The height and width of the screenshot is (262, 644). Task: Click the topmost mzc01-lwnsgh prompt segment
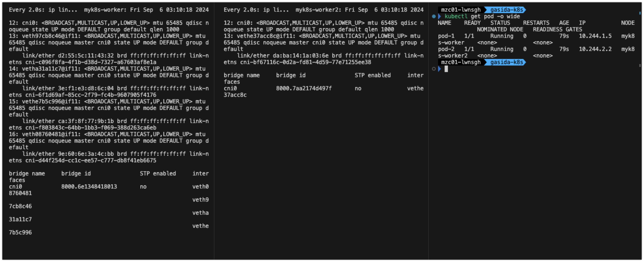click(461, 10)
